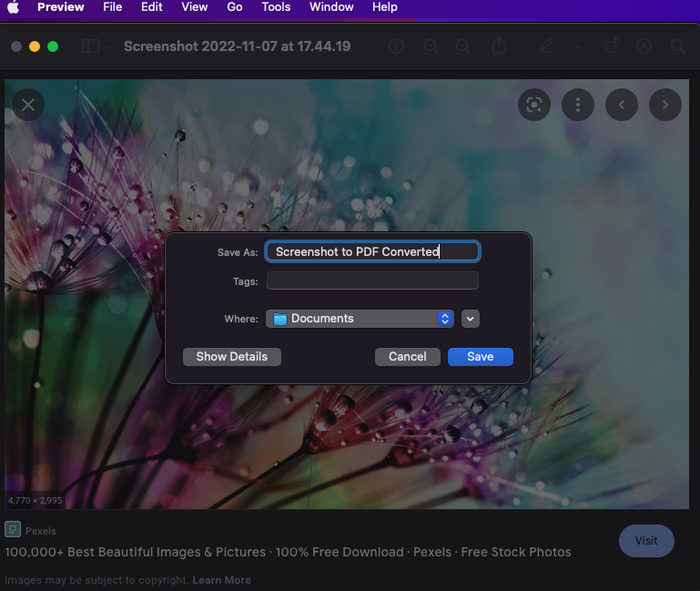The height and width of the screenshot is (591, 700).
Task: Go to previous image with left arrow
Action: click(622, 105)
